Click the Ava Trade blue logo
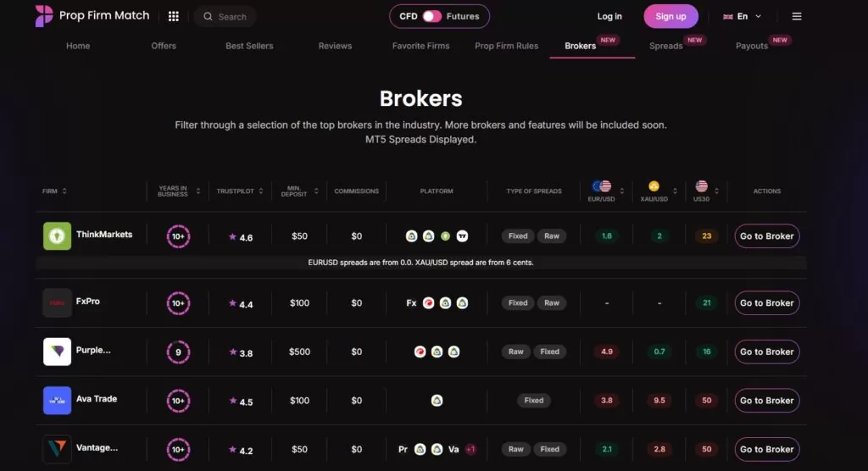Image resolution: width=868 pixels, height=471 pixels. click(x=57, y=400)
